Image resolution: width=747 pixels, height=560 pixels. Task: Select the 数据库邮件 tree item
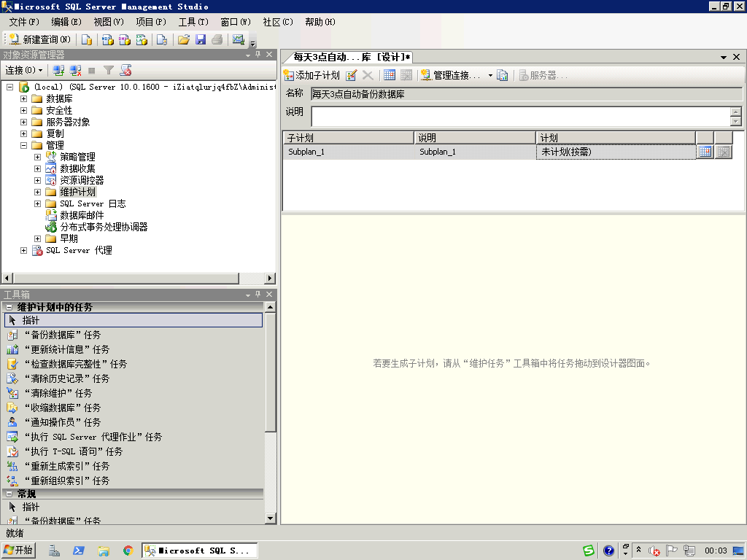[82, 215]
